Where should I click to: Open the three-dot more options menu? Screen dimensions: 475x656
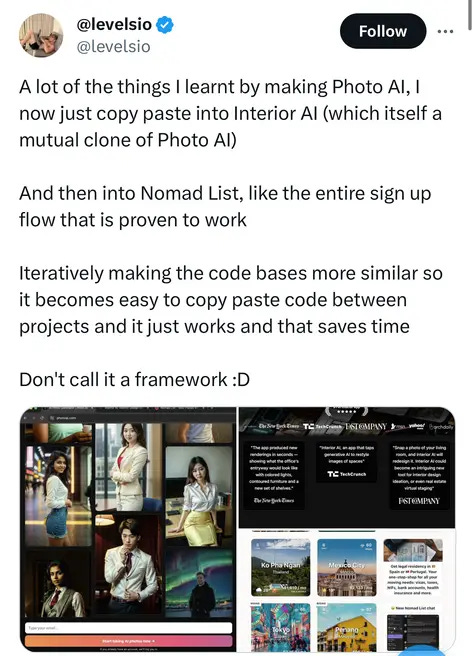coord(445,31)
